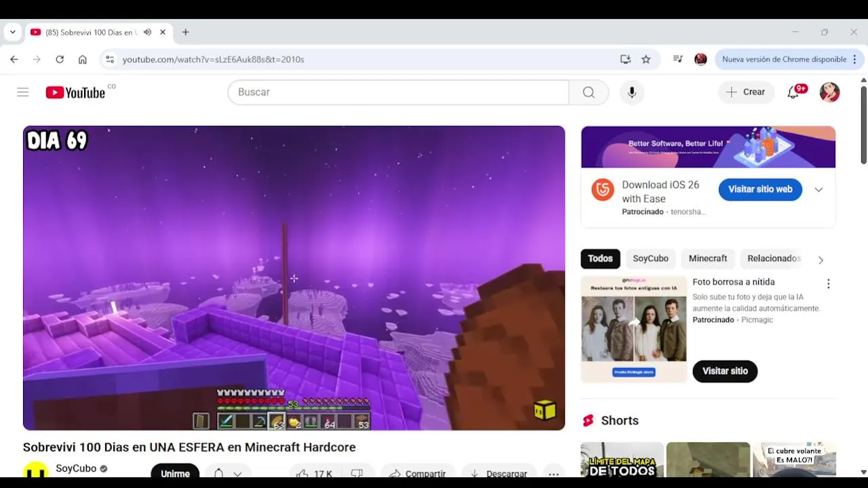This screenshot has height=488, width=868.
Task: Select the SoyCubo filter chip
Action: (650, 258)
